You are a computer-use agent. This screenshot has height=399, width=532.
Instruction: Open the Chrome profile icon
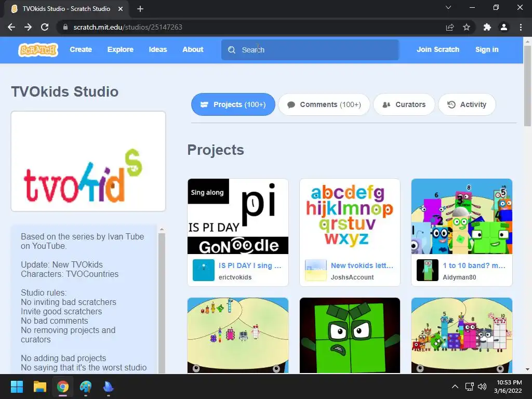(504, 27)
